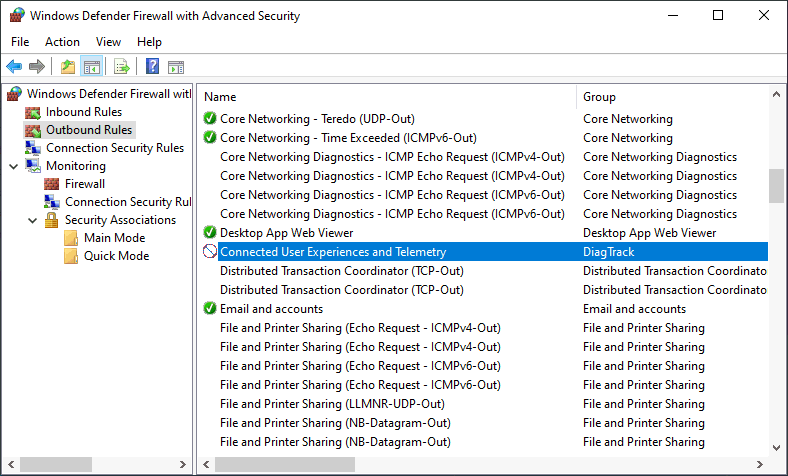Open the File menu
This screenshot has height=476, width=788.
[x=20, y=42]
